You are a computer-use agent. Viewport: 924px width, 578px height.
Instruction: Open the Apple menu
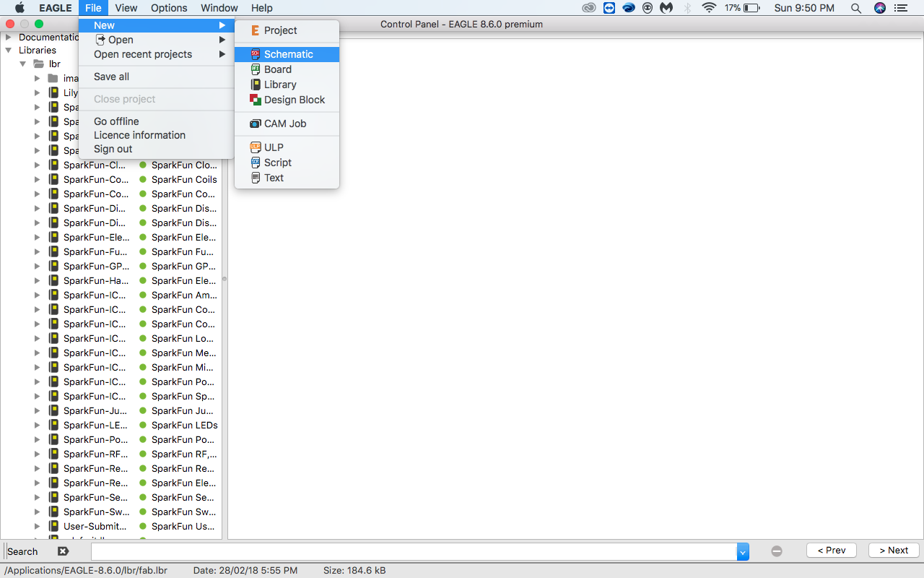(x=20, y=8)
